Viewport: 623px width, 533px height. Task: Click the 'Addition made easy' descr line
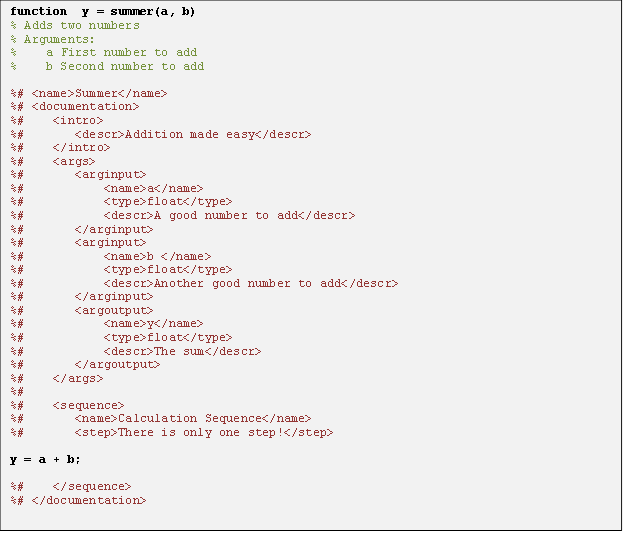(x=193, y=134)
